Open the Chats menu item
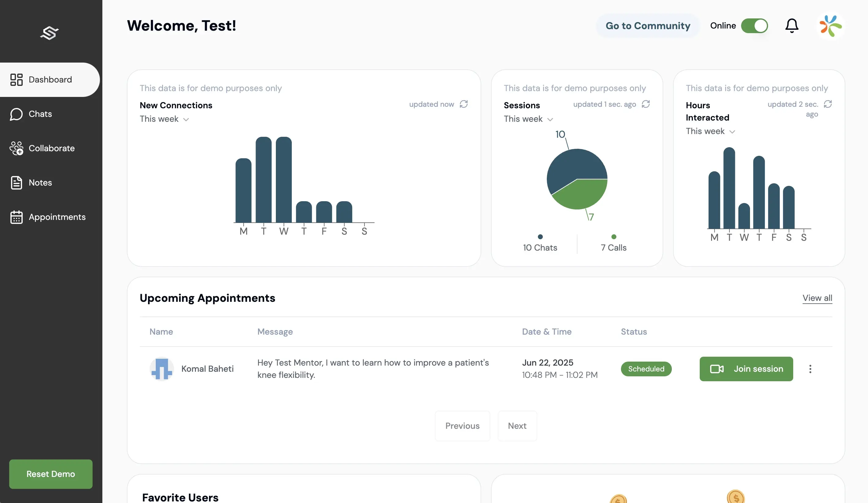Screen dimensions: 868x503 pos(50,114)
